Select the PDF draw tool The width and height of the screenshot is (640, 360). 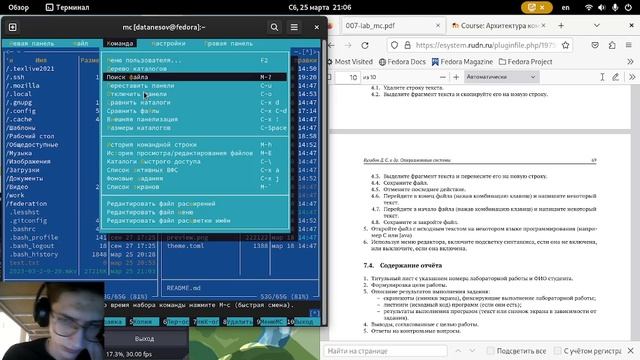pyautogui.click(x=616, y=77)
